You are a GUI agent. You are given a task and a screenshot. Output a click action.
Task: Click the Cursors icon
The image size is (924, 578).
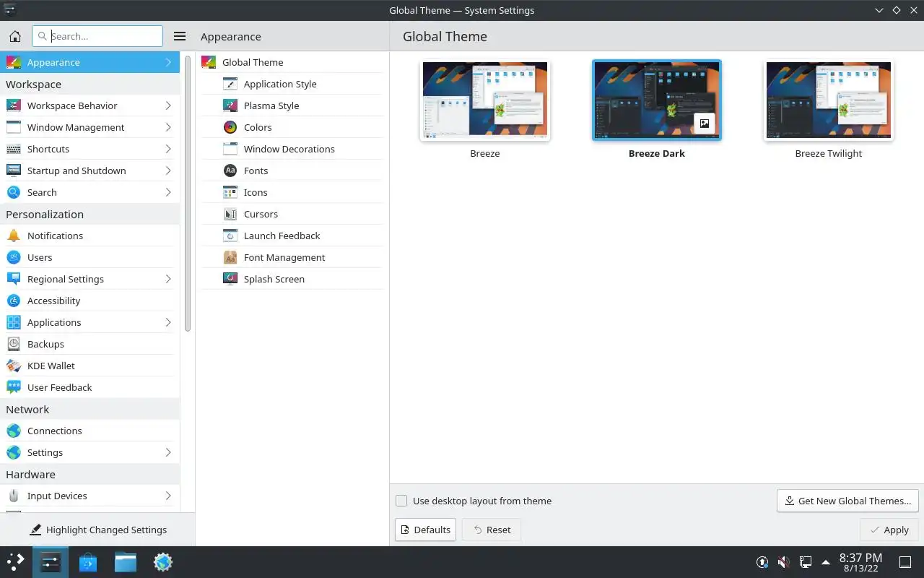[x=230, y=214]
